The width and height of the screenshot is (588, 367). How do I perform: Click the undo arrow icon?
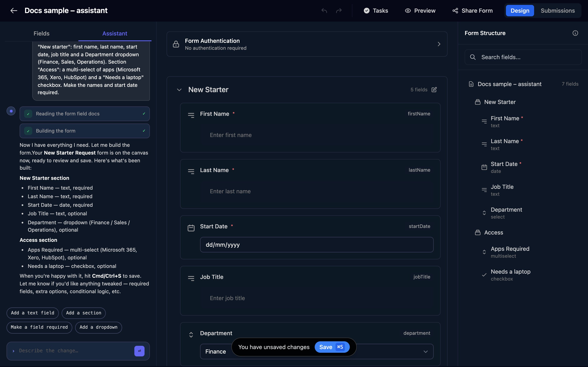pyautogui.click(x=324, y=10)
